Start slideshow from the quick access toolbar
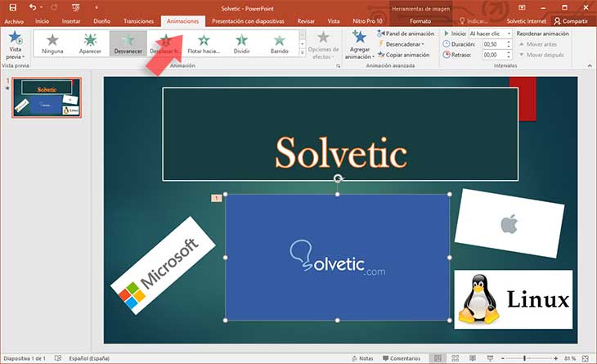Viewport: 597px width, 364px height. (x=76, y=7)
